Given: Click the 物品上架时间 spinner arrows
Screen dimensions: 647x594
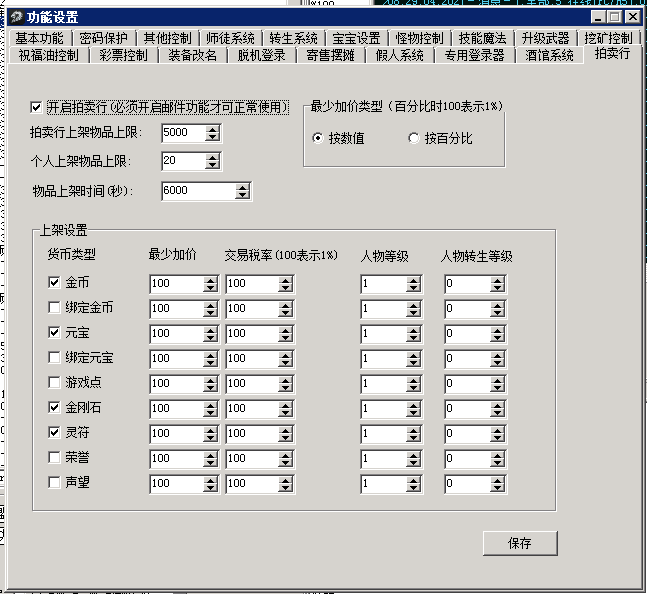Looking at the screenshot, I should tap(243, 191).
